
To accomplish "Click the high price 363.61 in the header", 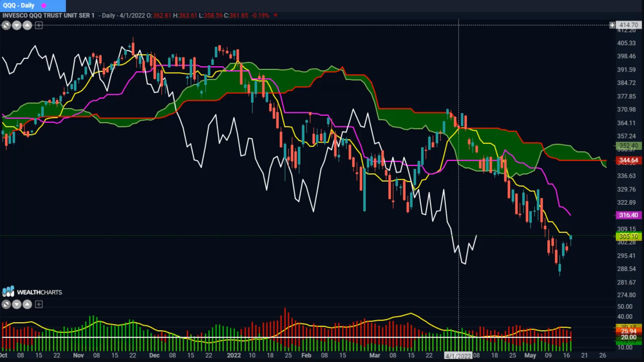I will [188, 15].
